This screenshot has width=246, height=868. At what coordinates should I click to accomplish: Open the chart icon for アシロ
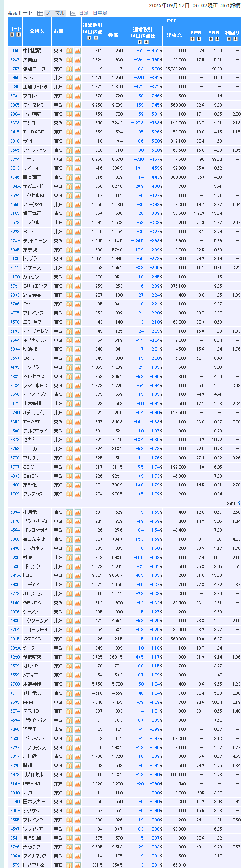(77, 123)
